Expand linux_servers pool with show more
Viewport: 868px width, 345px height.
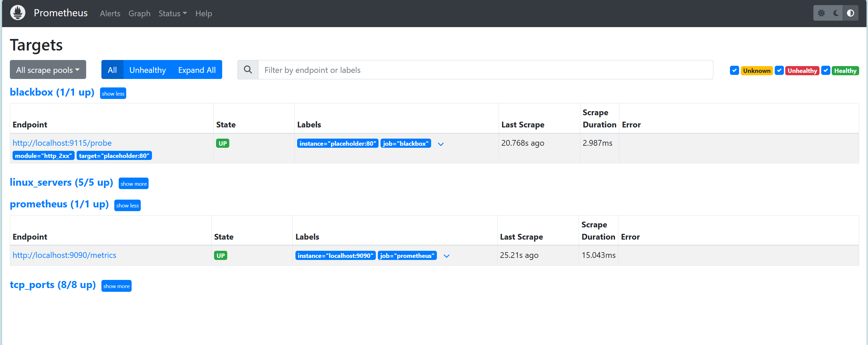(134, 184)
